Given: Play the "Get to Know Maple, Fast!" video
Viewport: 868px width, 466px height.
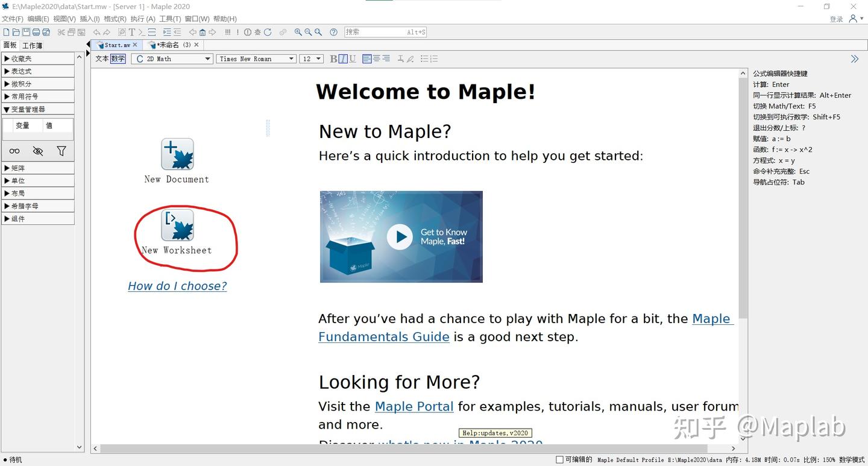Looking at the screenshot, I should (400, 238).
